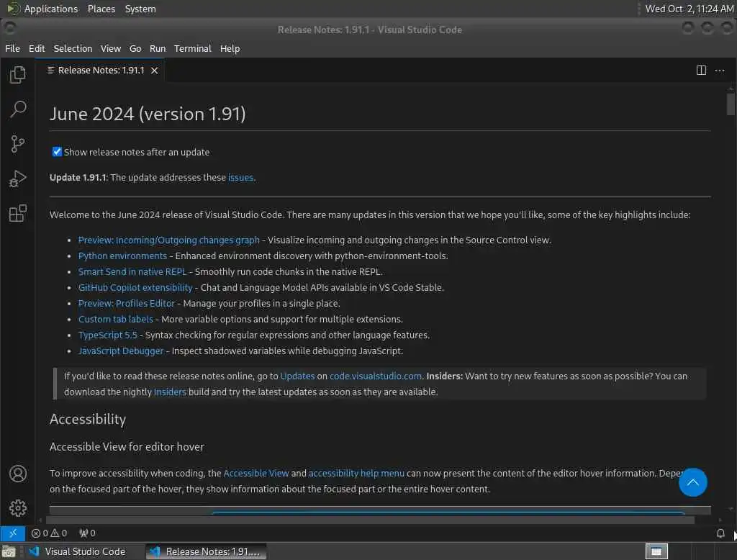
Task: Open the Run and Debug view icon
Action: coord(18,179)
